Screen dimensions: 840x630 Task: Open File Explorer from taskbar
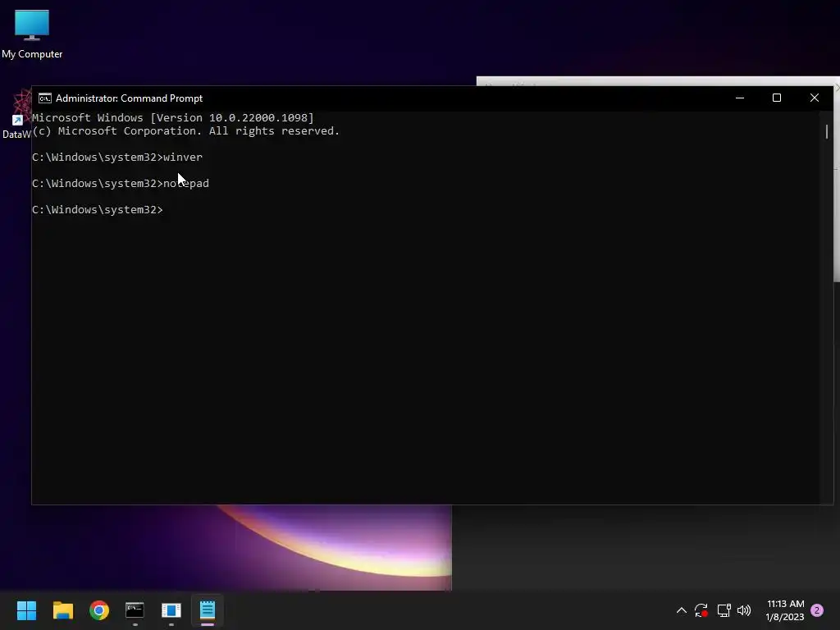pyautogui.click(x=62, y=610)
